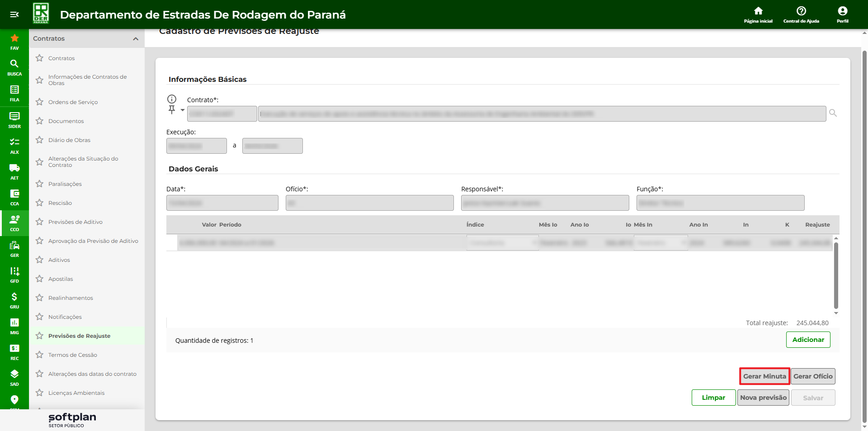Open the BUSCA search icon in sidebar
Viewport: 868px width, 431px height.
(14, 64)
